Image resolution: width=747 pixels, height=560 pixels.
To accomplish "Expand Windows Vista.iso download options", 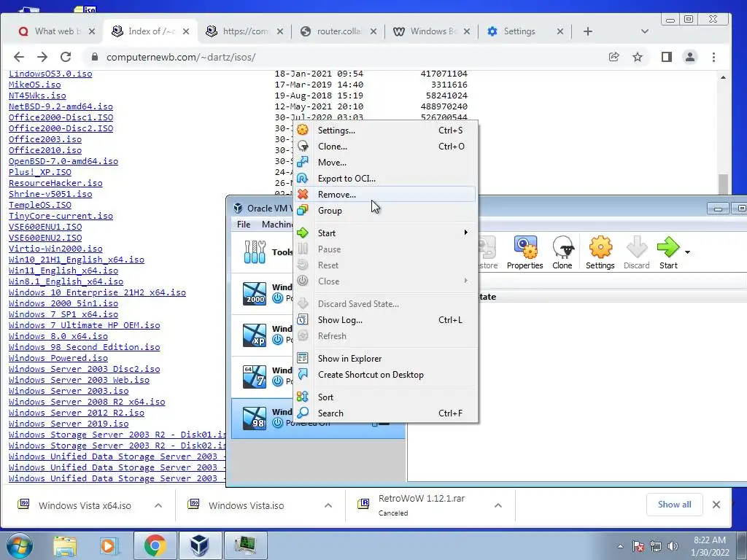I will (x=328, y=505).
